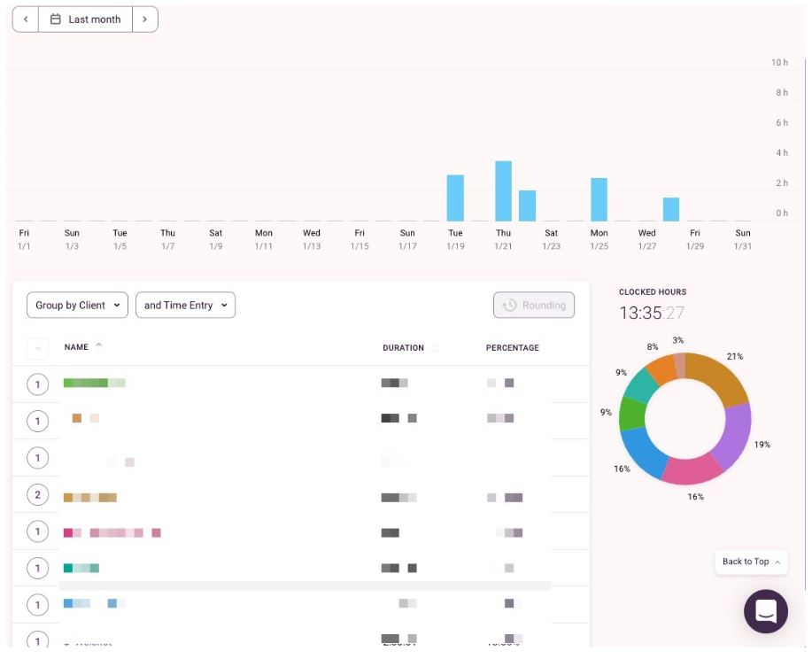Open the calendar icon in the date picker
812x659 pixels.
pos(56,19)
